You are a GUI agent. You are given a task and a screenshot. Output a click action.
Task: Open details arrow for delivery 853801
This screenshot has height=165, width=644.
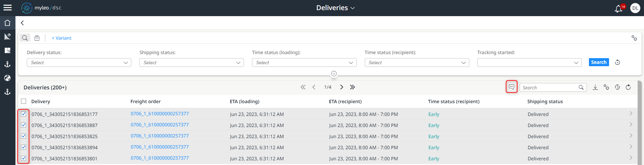pos(631,158)
